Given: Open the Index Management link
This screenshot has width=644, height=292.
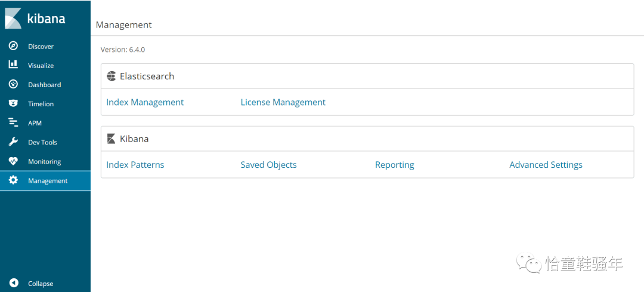Looking at the screenshot, I should tap(145, 102).
